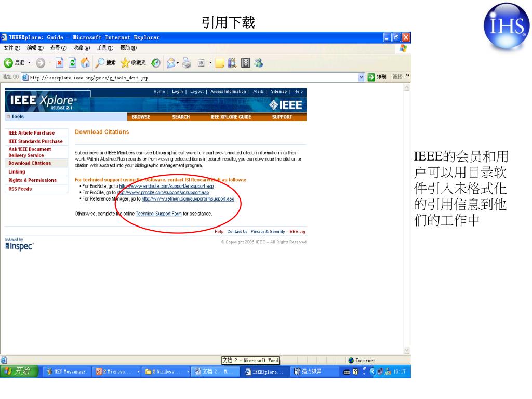Open Favorites star toolbar button
532x399 pixels.
(x=134, y=63)
